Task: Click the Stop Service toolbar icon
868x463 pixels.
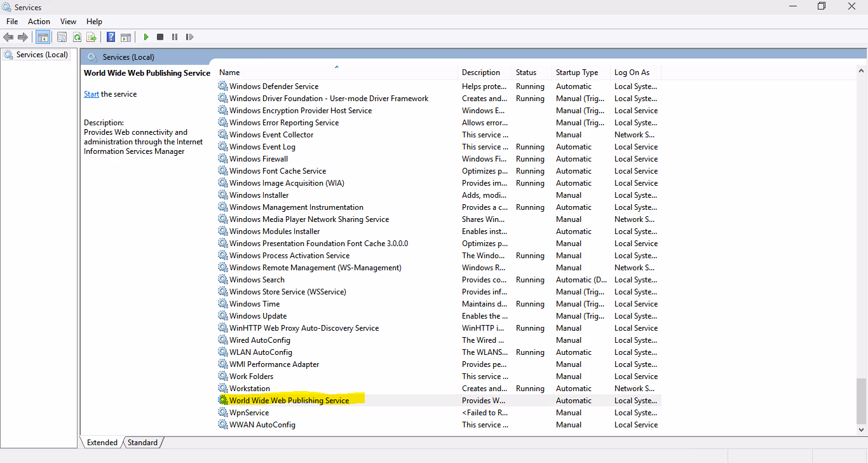Action: (160, 36)
